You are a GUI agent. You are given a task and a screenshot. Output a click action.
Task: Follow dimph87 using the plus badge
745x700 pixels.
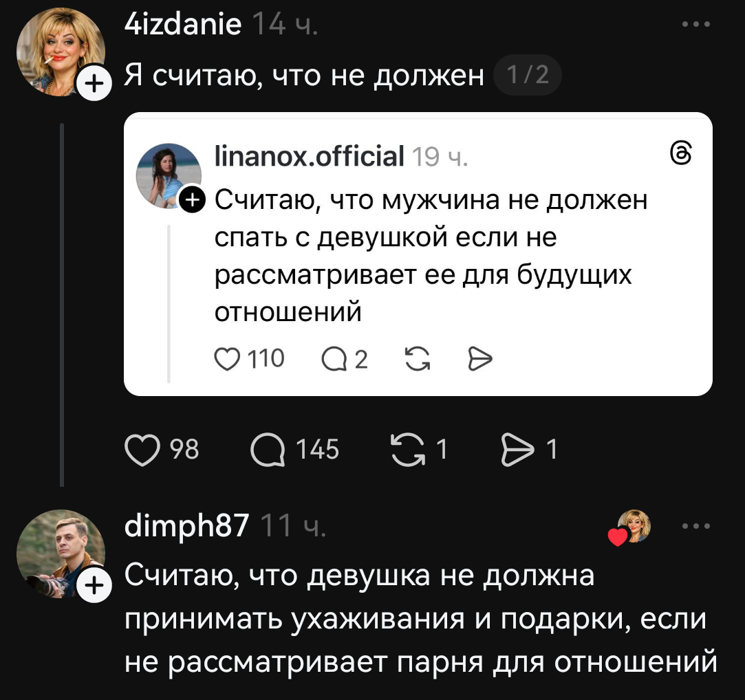(x=93, y=586)
